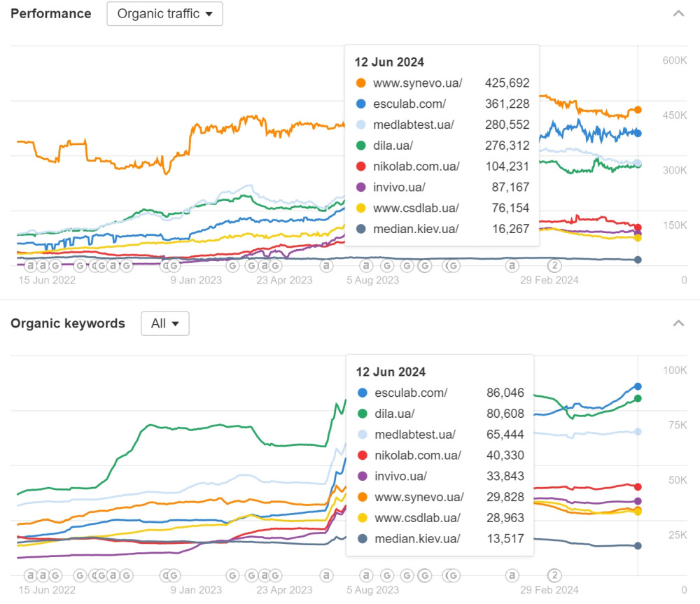Viewport: 700px width, 604px height.
Task: Click blue dot beside esculab.com/ in traffic tooltip
Action: coord(361,104)
